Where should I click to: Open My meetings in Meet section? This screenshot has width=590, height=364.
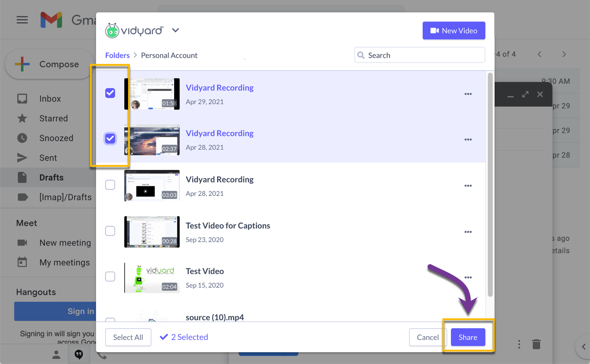point(64,262)
